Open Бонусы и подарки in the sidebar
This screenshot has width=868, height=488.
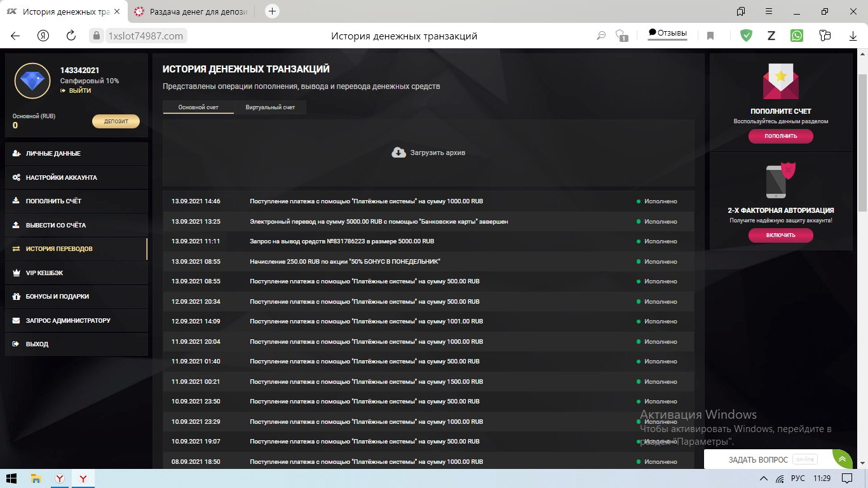[x=76, y=297]
